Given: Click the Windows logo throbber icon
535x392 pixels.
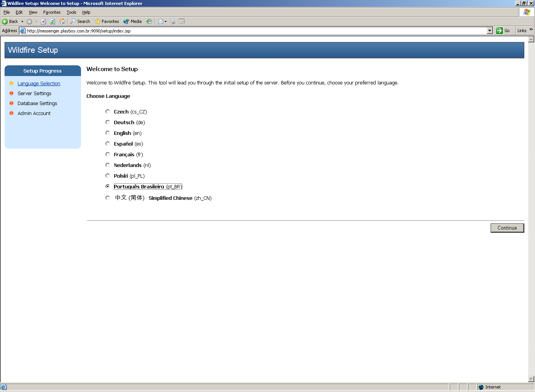Looking at the screenshot, I should pos(527,12).
